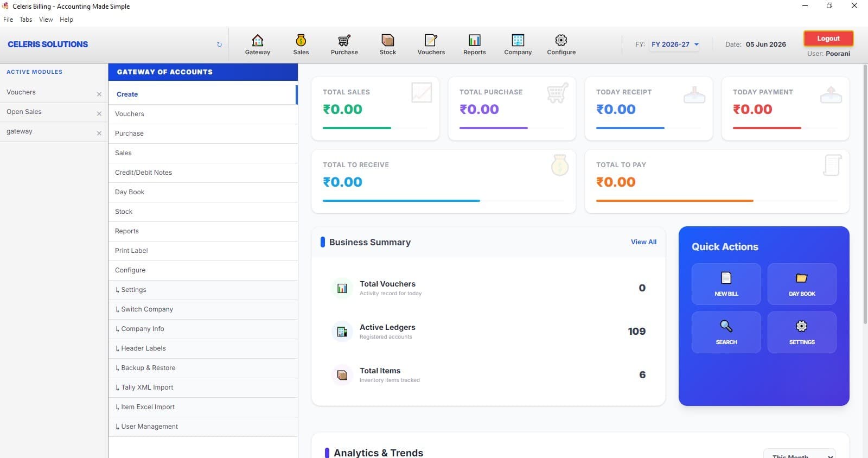Open Backup & Restore sub-item
This screenshot has width=868, height=458.
click(x=203, y=368)
